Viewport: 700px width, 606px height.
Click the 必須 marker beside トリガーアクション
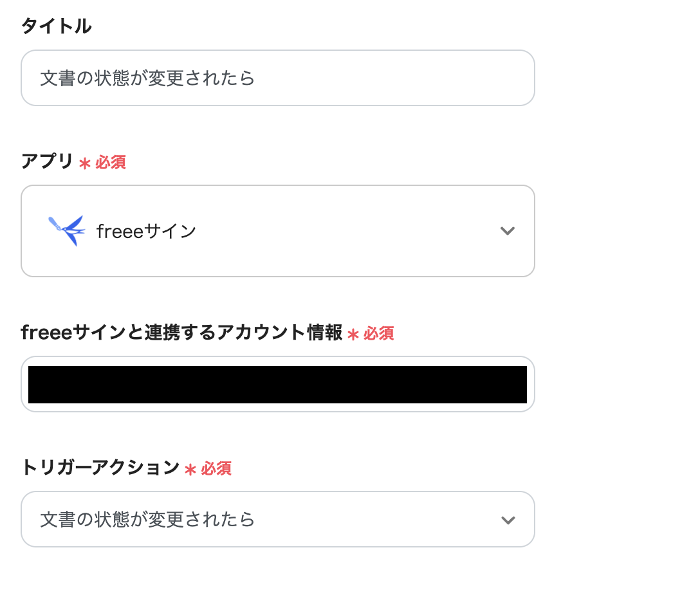click(216, 468)
